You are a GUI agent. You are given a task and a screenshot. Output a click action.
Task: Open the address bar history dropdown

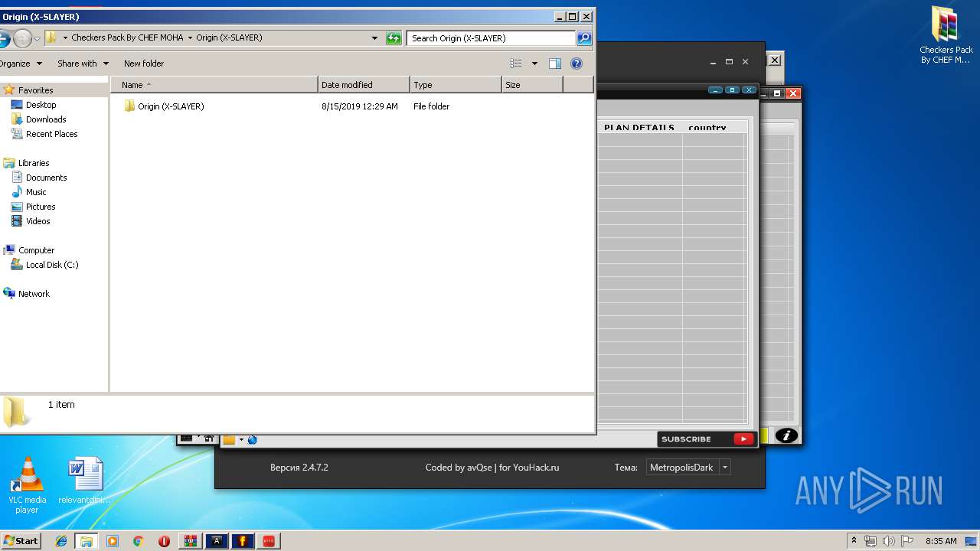(374, 38)
